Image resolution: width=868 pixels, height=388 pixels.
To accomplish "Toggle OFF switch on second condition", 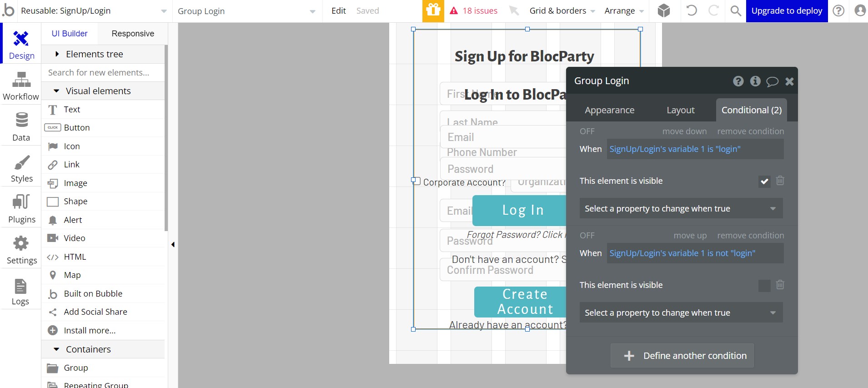I will [x=587, y=235].
